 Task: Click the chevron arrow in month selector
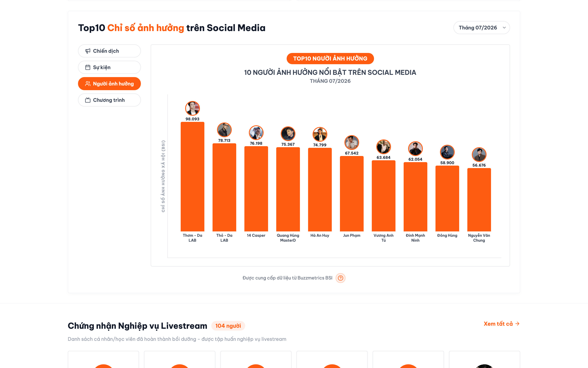pos(504,28)
